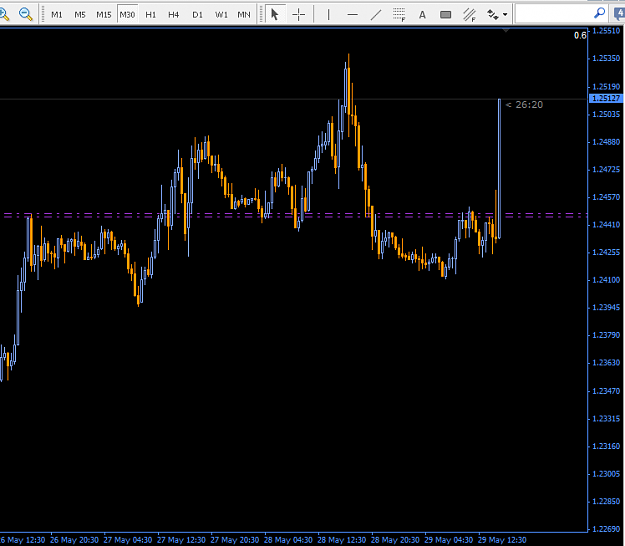Click the search magnifier icon

pos(599,14)
